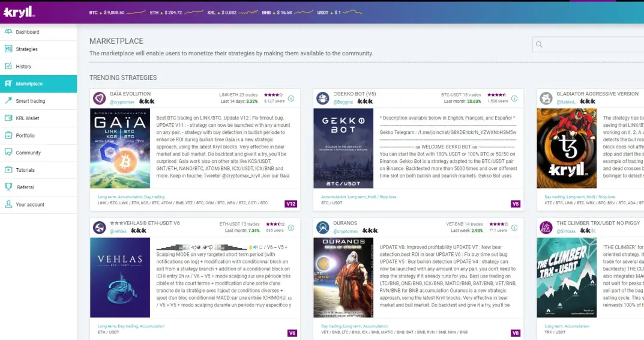Click the V8 version badge
This screenshot has height=340, width=644.
516,333
